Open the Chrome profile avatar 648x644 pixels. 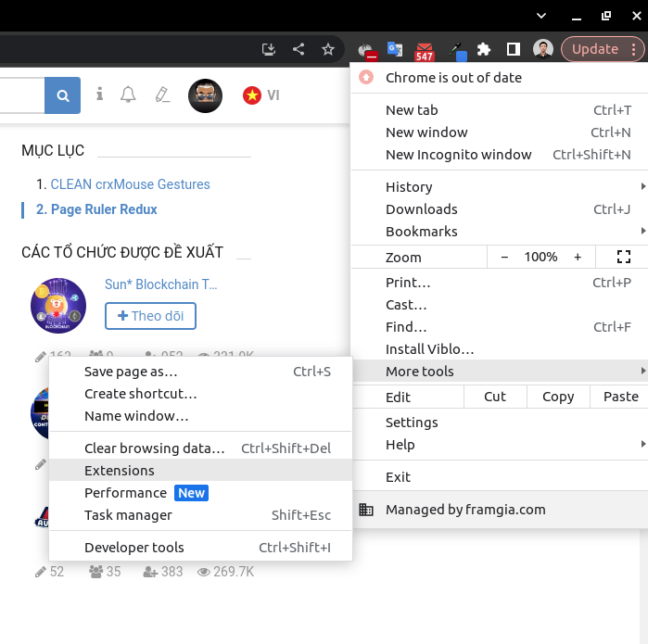pos(543,49)
